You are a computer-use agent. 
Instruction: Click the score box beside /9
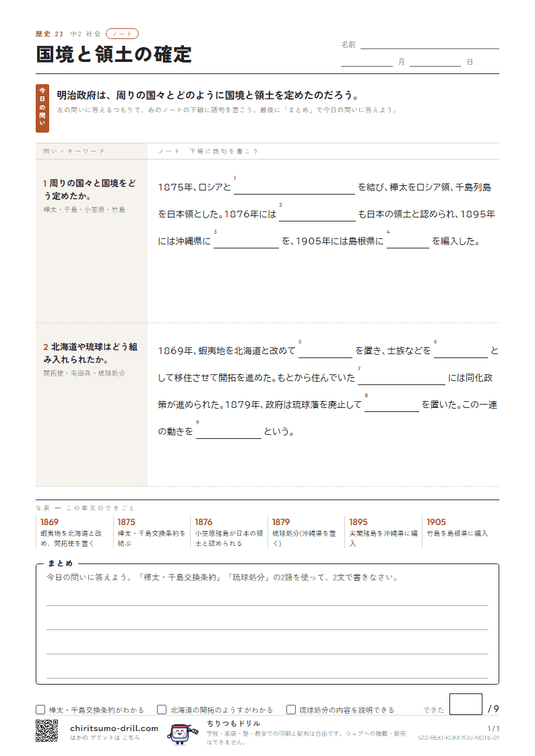[x=466, y=704]
